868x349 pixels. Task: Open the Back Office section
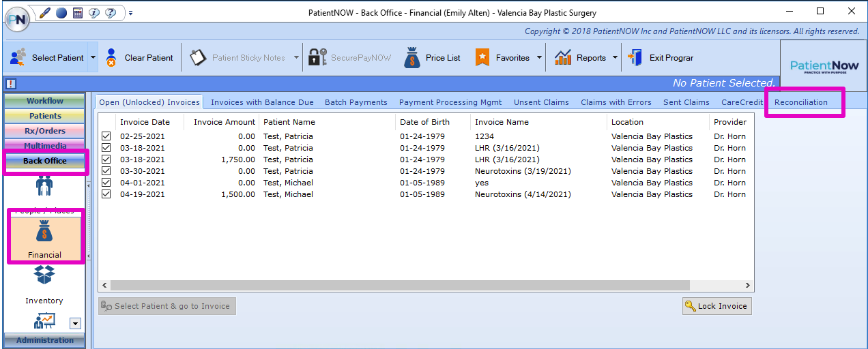[x=45, y=161]
